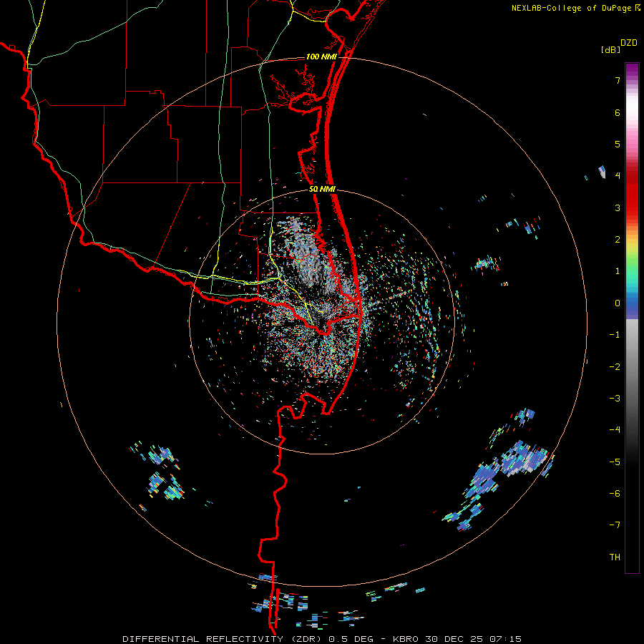
Task: Click the TH label on the color scale
Action: click(x=615, y=557)
